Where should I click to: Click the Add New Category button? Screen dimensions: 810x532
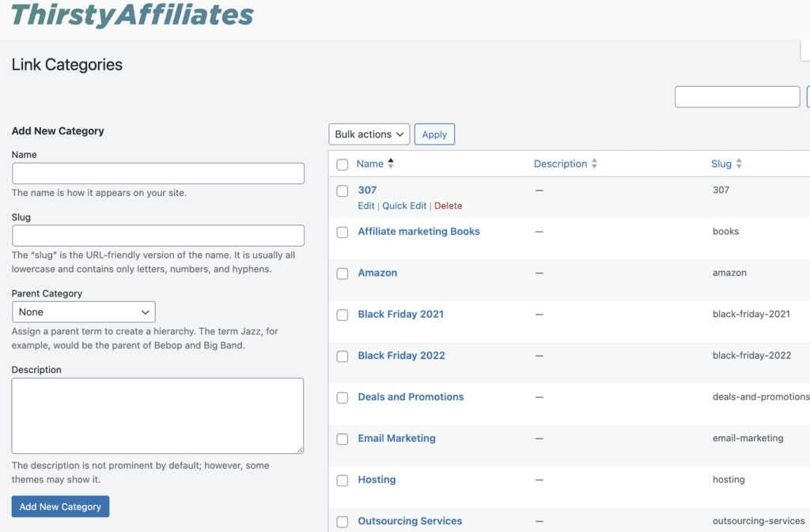pos(60,506)
